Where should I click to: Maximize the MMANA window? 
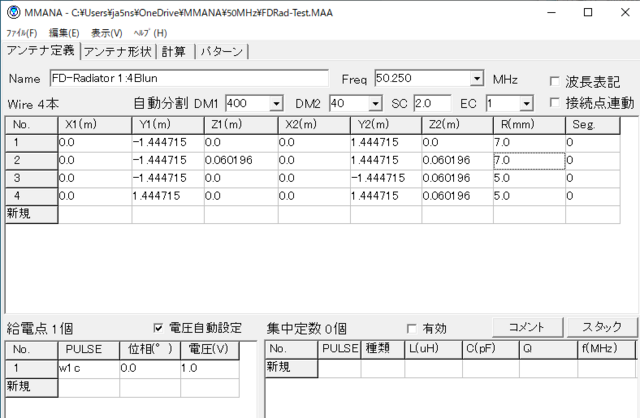click(588, 12)
